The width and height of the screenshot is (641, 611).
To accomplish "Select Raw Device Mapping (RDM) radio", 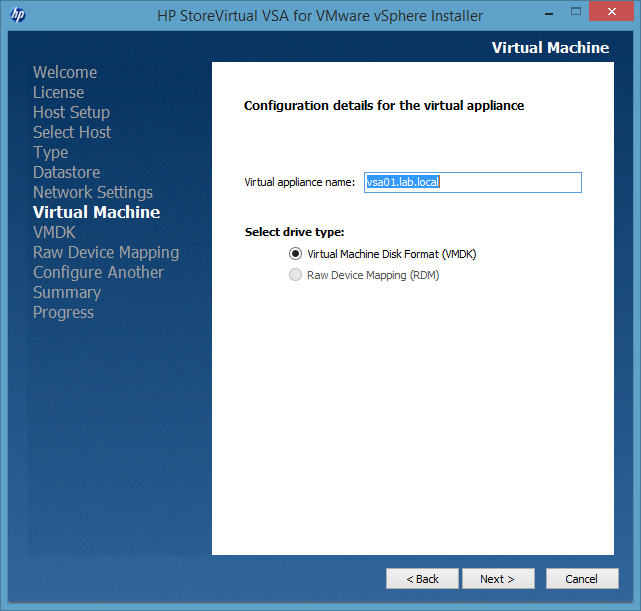I will point(295,275).
